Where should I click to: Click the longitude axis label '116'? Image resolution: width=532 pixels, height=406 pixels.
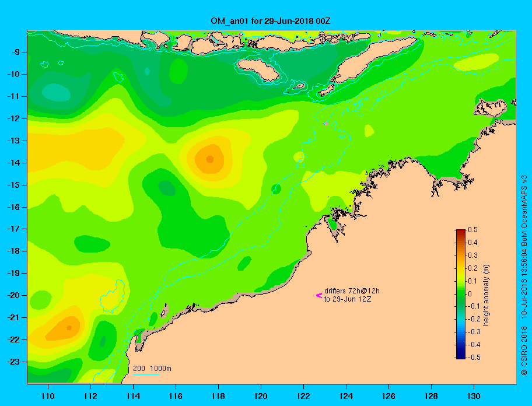(x=176, y=396)
